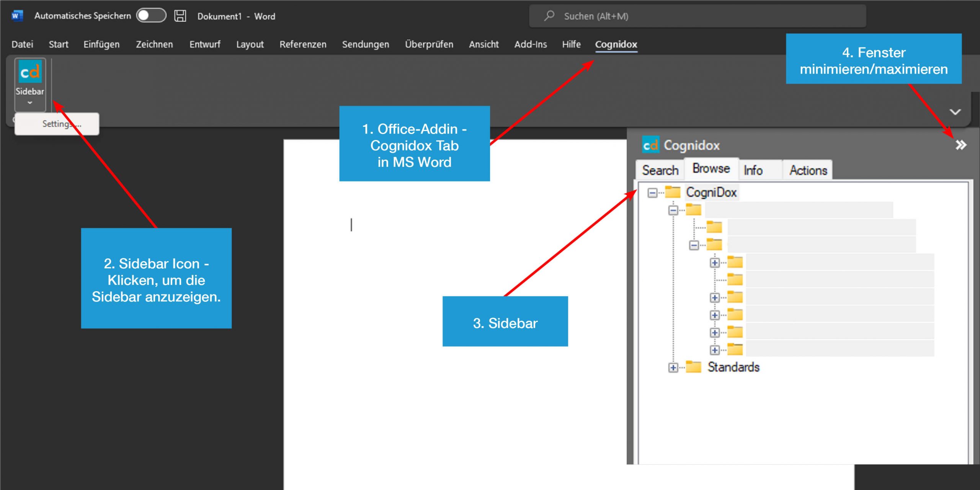The image size is (980, 490).
Task: Click the Save (Speichern) disk icon
Action: (180, 16)
